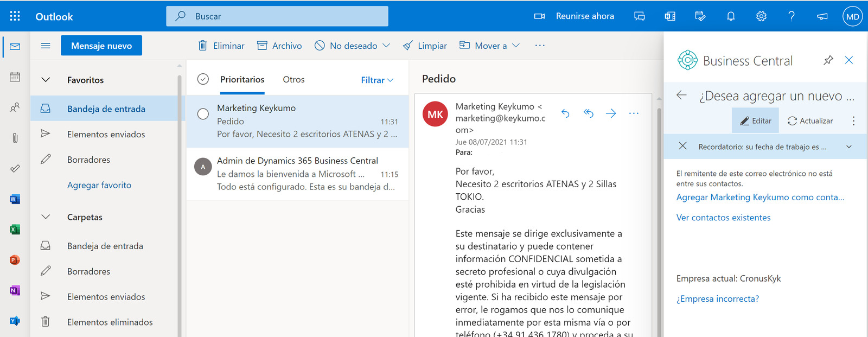Screen dimensions: 868x337
Task: Open the To Do tasks module
Action: [15, 168]
